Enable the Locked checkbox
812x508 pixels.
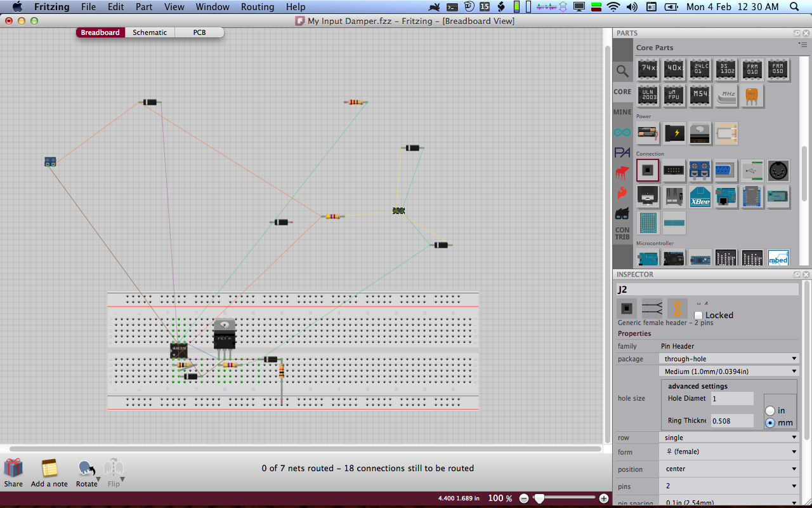tap(698, 315)
